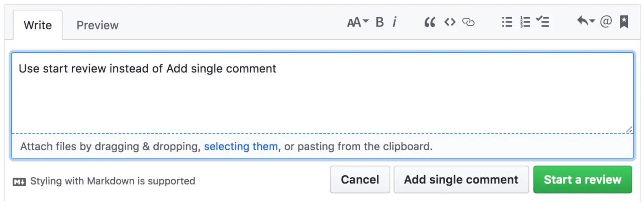Focus the comment text area
644x211 pixels.
point(322,97)
